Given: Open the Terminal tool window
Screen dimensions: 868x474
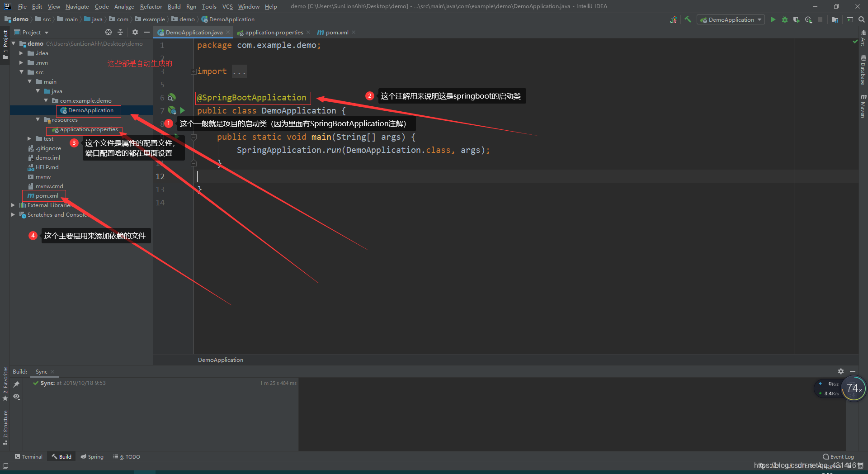Looking at the screenshot, I should (x=28, y=456).
